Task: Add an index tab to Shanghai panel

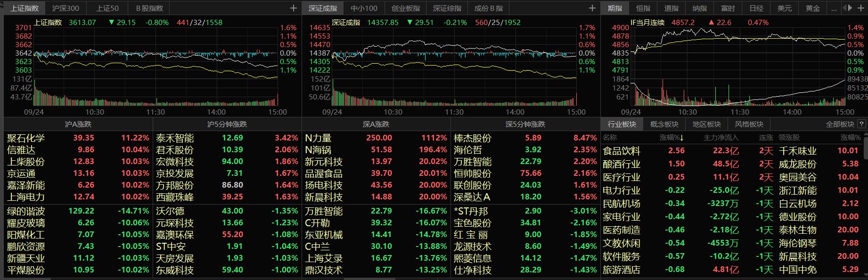Action: (294, 8)
